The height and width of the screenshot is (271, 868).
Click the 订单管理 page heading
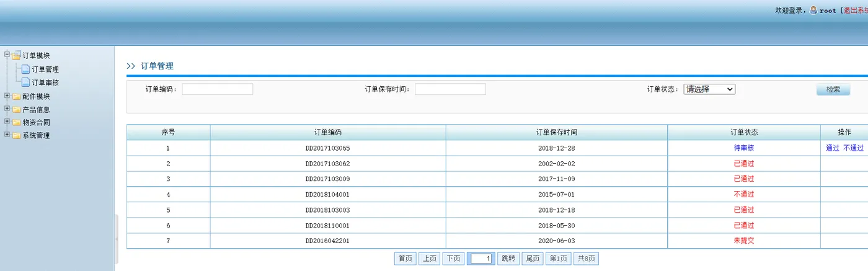tap(157, 66)
